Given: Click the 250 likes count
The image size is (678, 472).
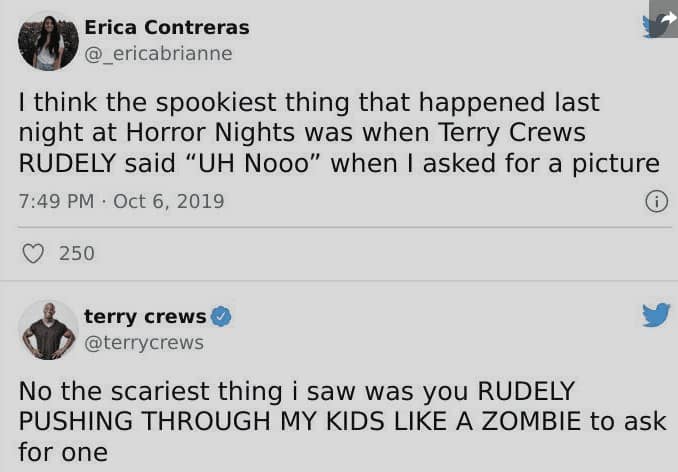Looking at the screenshot, I should (77, 253).
